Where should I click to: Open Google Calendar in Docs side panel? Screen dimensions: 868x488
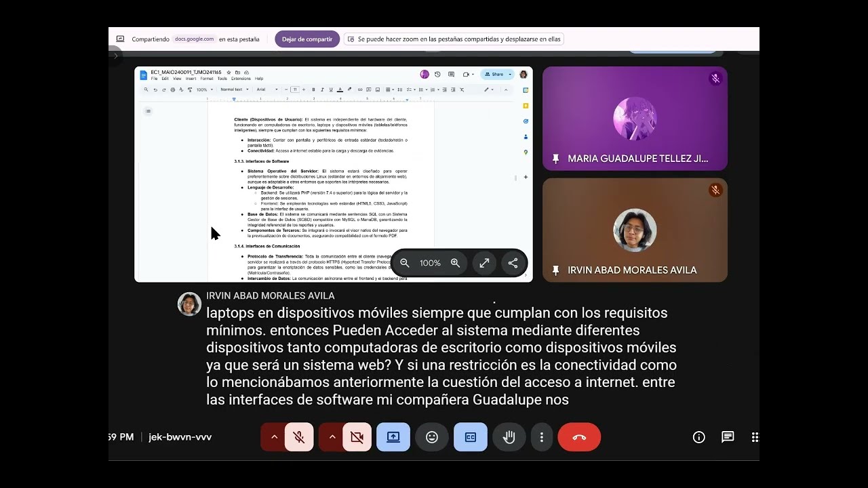pyautogui.click(x=526, y=90)
